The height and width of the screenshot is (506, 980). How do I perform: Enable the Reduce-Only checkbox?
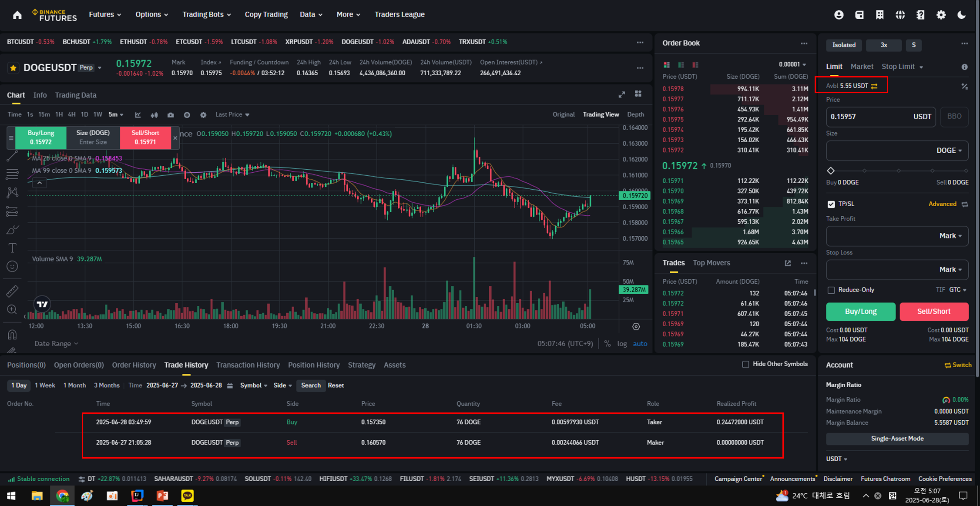click(831, 290)
